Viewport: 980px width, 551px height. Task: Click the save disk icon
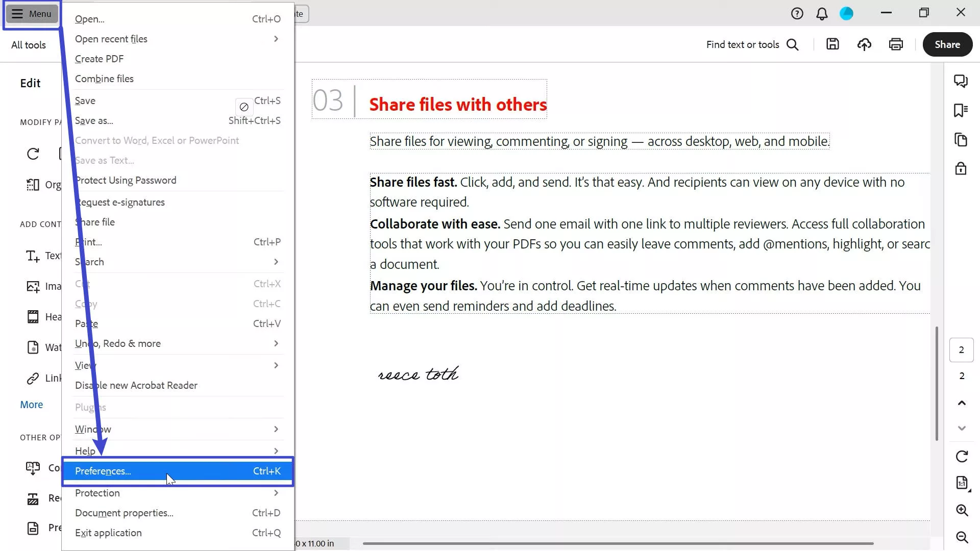tap(832, 44)
